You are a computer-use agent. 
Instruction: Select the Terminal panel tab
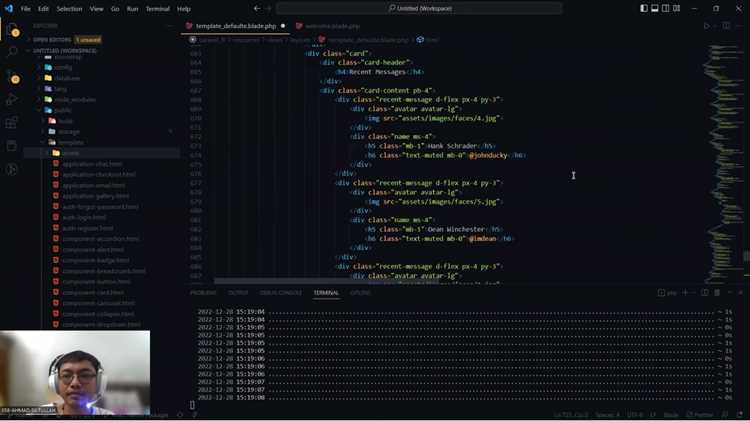point(326,293)
